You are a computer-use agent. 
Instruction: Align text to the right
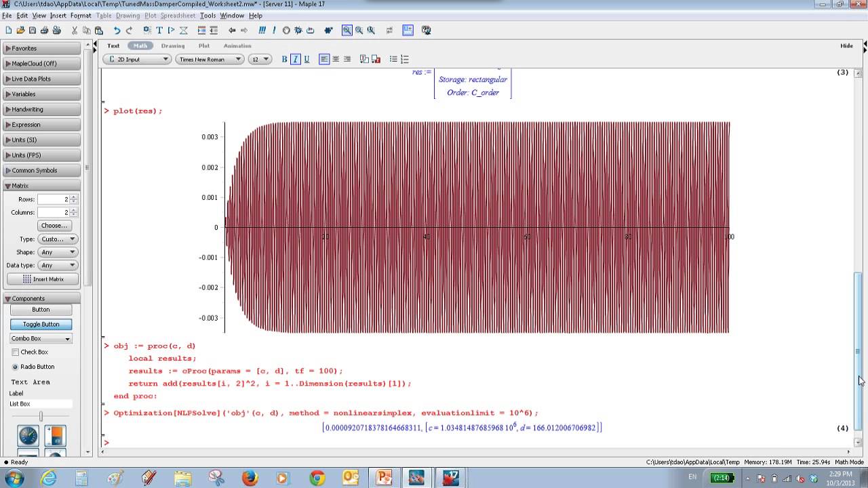347,59
